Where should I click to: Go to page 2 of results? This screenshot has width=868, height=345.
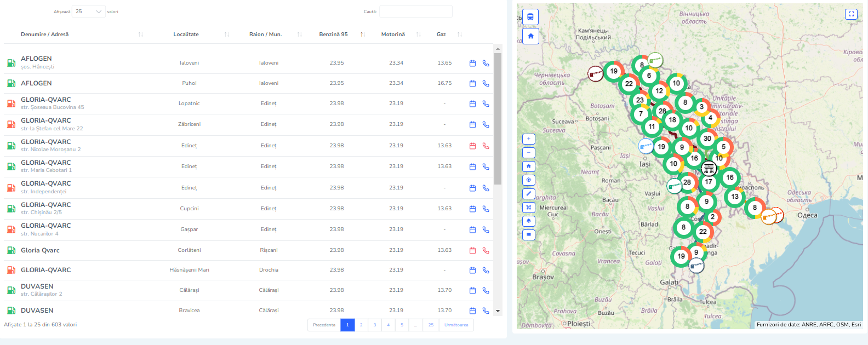pos(361,325)
